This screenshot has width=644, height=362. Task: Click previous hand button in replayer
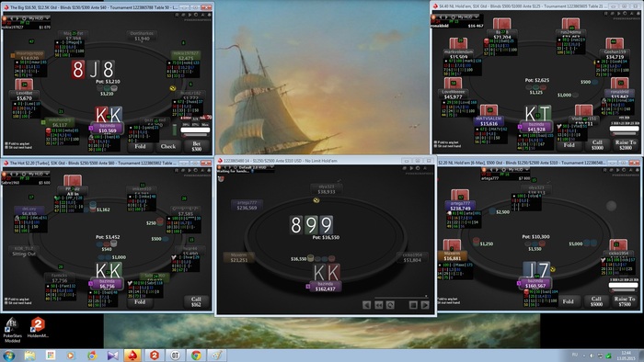coord(367,305)
